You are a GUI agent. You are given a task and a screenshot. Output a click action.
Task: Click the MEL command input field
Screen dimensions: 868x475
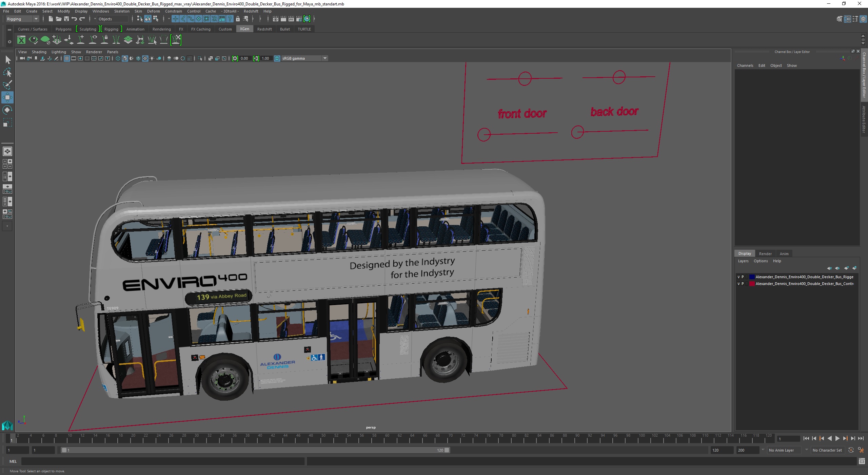click(x=163, y=461)
